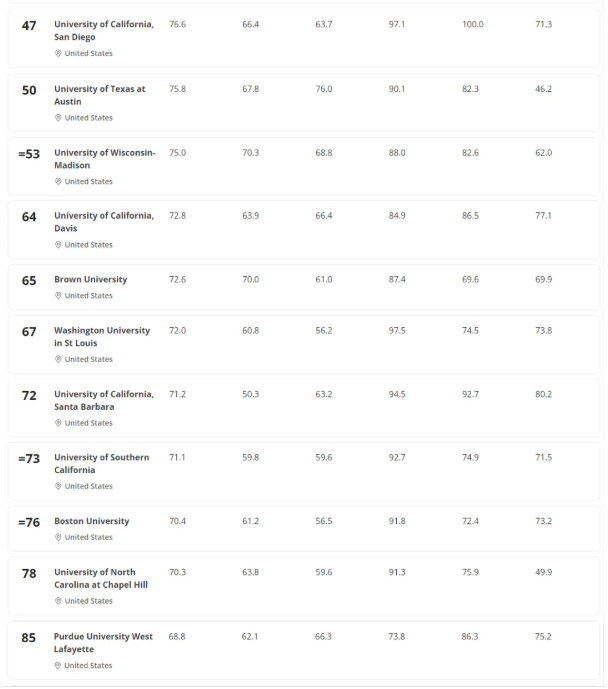Image resolution: width=608 pixels, height=689 pixels.
Task: Open Brown University profile
Action: (x=91, y=280)
